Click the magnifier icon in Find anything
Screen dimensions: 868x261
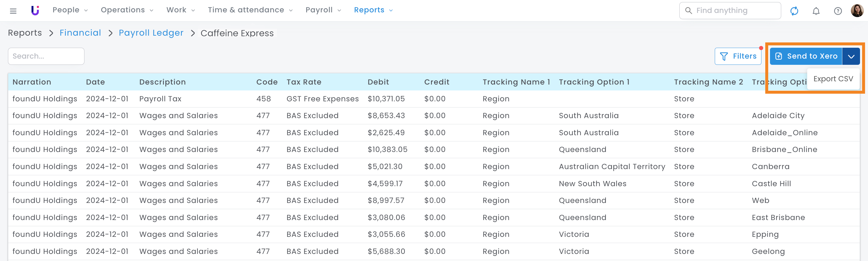click(688, 11)
